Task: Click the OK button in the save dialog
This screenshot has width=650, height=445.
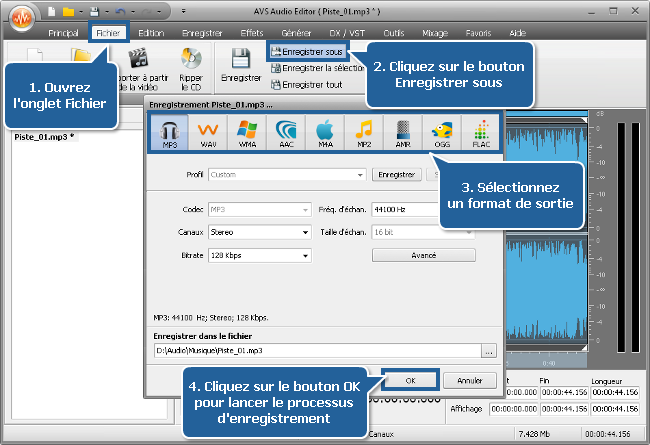Action: point(410,380)
